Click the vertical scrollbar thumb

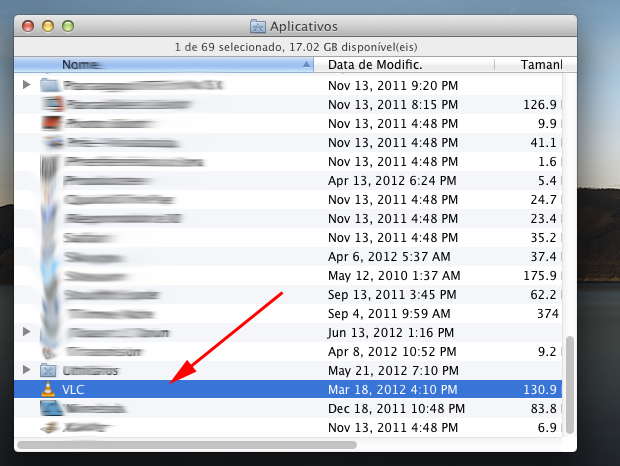[569, 385]
